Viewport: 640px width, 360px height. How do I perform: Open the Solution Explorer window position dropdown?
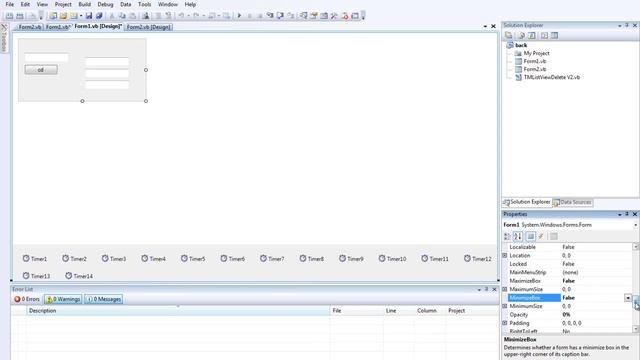620,25
